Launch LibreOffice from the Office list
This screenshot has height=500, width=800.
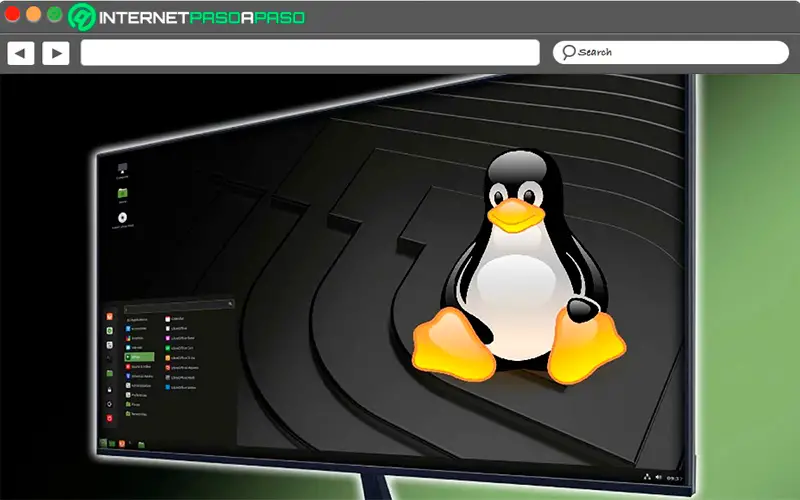tap(176, 329)
